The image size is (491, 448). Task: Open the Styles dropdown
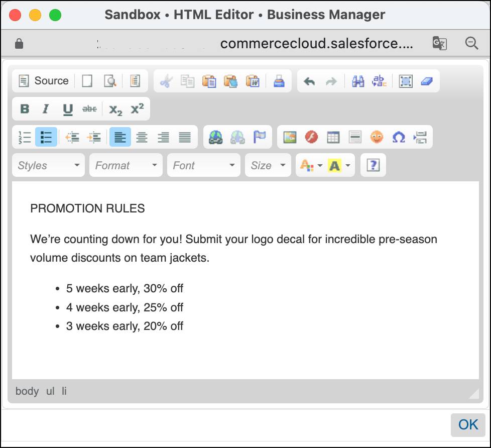pyautogui.click(x=49, y=165)
